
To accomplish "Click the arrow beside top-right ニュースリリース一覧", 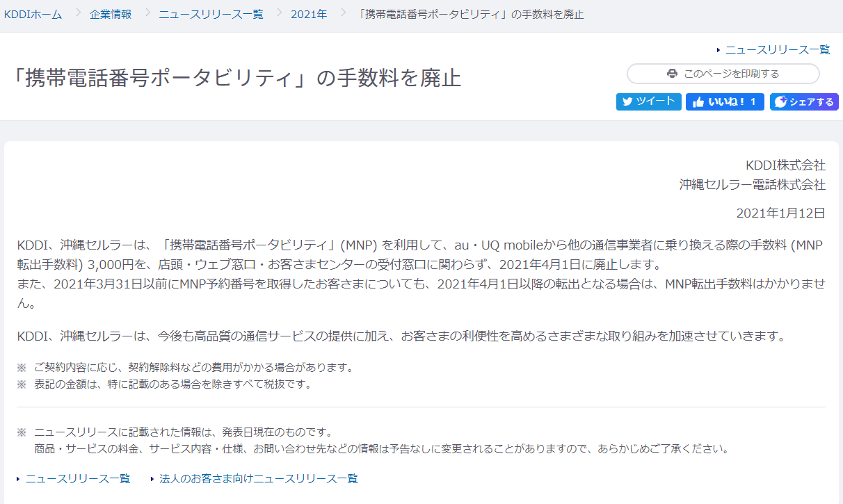I will pyautogui.click(x=718, y=50).
